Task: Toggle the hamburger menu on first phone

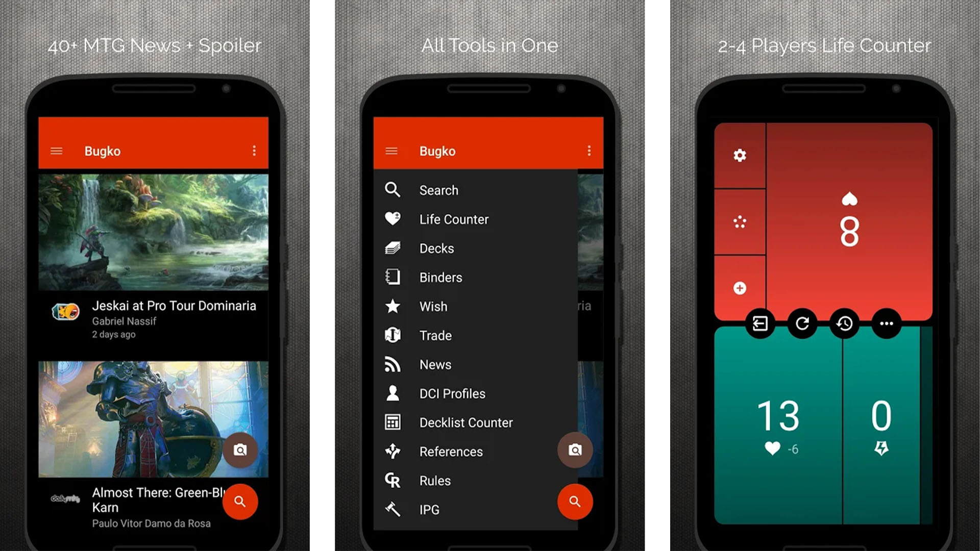Action: click(x=57, y=149)
